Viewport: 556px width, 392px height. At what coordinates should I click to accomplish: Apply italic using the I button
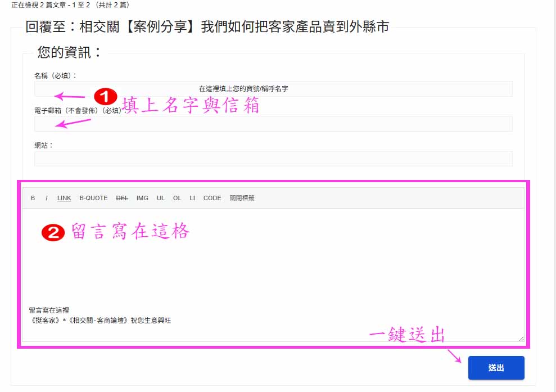pyautogui.click(x=47, y=198)
